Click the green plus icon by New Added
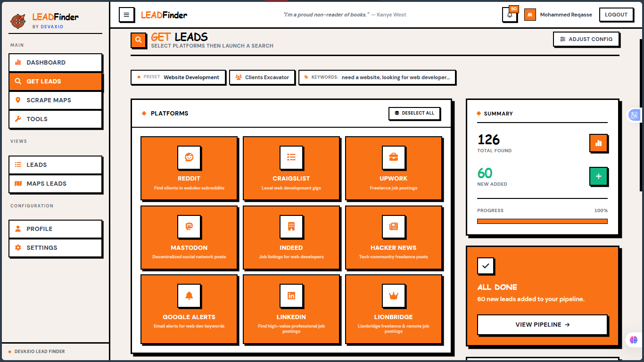The height and width of the screenshot is (362, 644). pos(598,176)
